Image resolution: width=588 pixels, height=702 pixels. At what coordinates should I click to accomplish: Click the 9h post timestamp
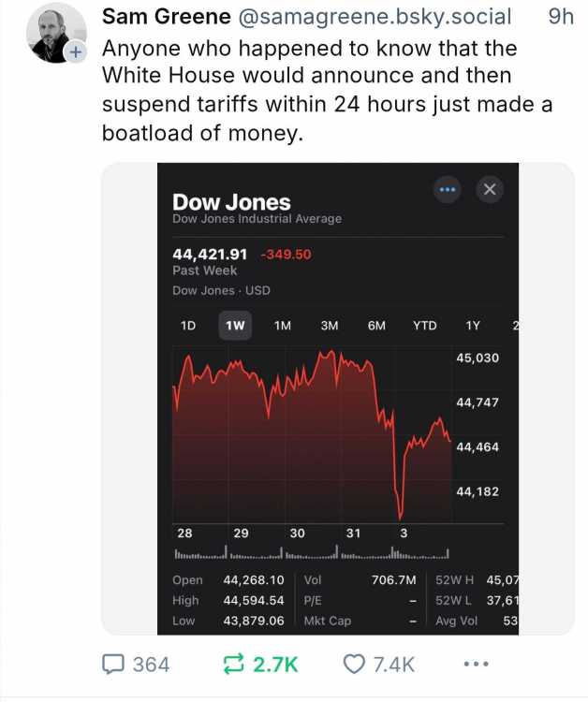click(561, 17)
